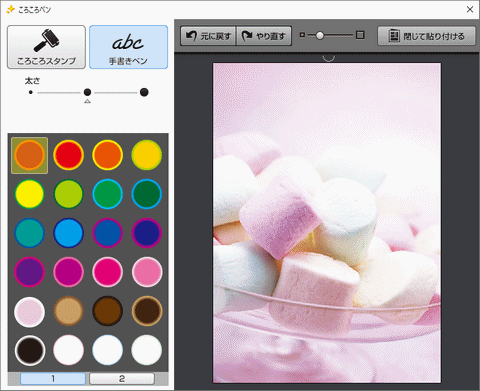Pick the light blue color swatch
Image resolution: width=480 pixels, height=391 pixels.
(69, 233)
